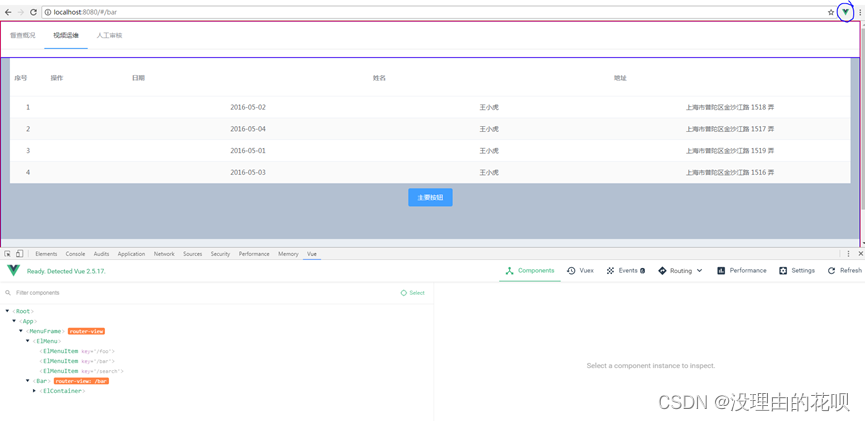Open the Routing dropdown chevron
The width and height of the screenshot is (865, 421).
(700, 271)
